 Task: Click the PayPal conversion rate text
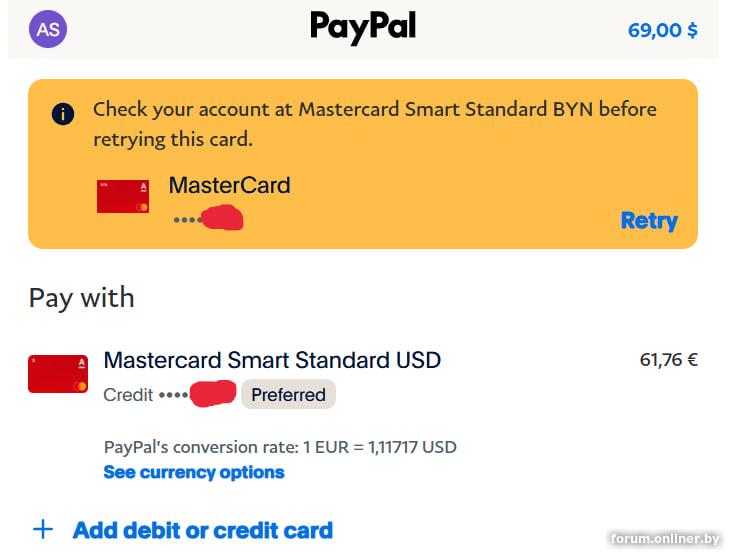[x=280, y=447]
